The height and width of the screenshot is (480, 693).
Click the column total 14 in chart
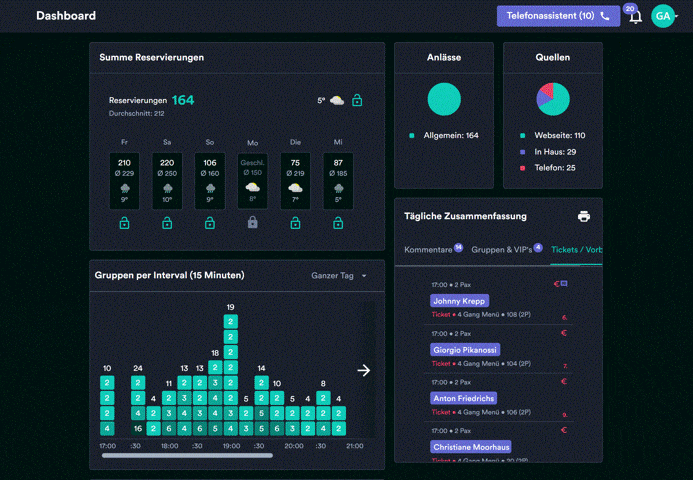click(261, 368)
